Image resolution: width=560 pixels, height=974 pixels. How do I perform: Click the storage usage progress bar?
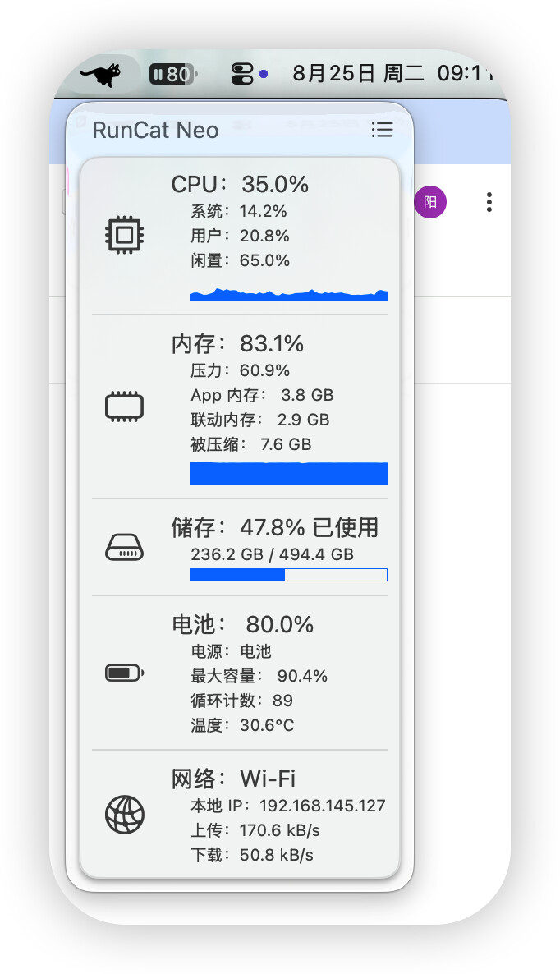tap(289, 575)
